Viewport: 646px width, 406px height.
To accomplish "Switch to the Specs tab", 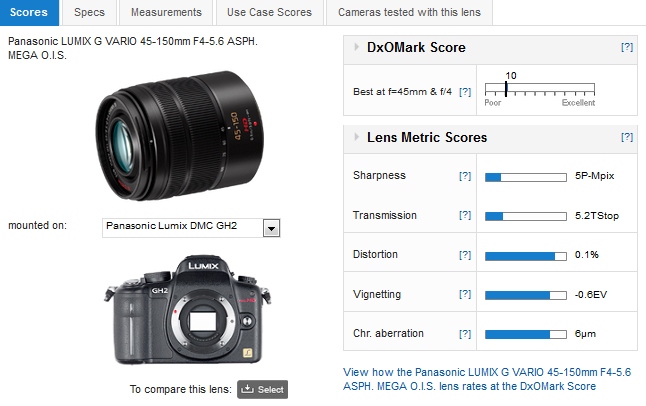I will click(x=89, y=12).
